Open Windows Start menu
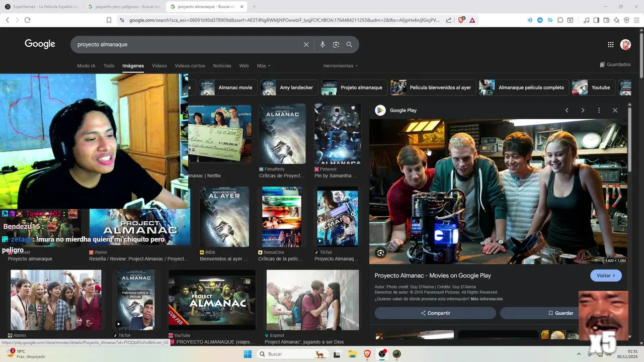 coord(248,354)
